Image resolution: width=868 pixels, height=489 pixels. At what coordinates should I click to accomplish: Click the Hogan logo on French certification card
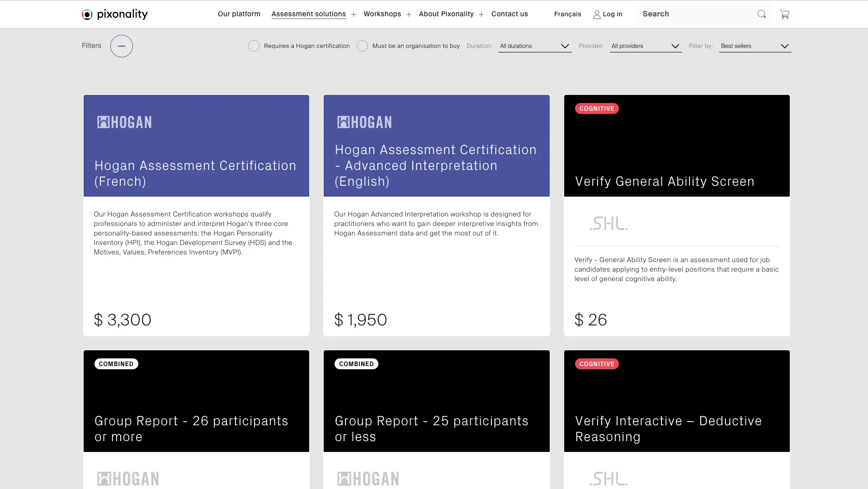(x=124, y=122)
